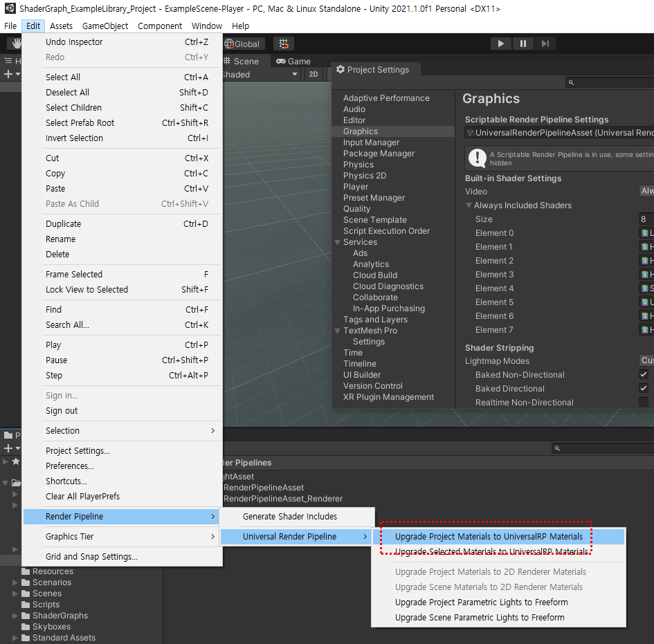This screenshot has width=654, height=644.
Task: Click Shortcuts... menu entry
Action: point(122,481)
